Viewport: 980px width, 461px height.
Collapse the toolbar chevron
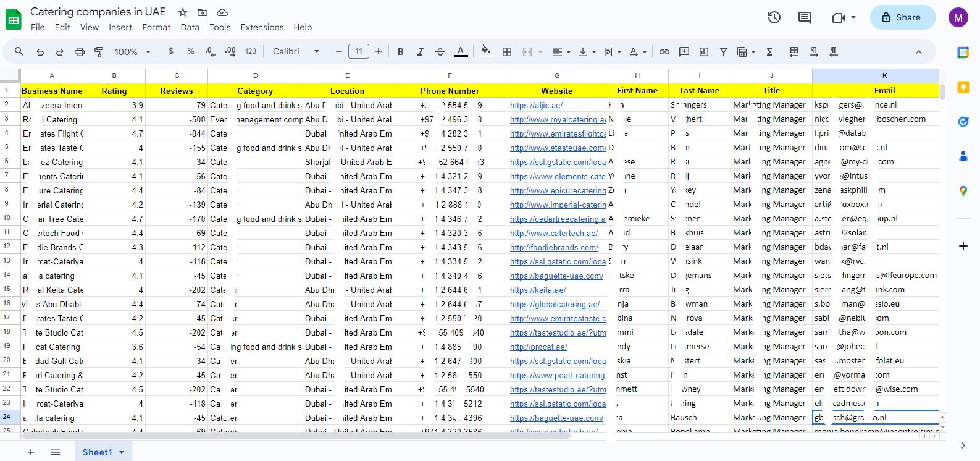(x=919, y=52)
